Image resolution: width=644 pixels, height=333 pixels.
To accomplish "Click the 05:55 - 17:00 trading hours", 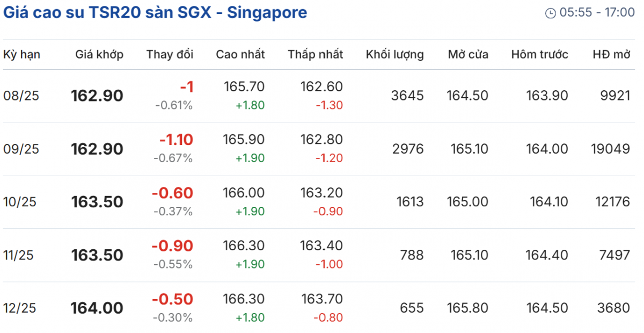I will tap(597, 13).
